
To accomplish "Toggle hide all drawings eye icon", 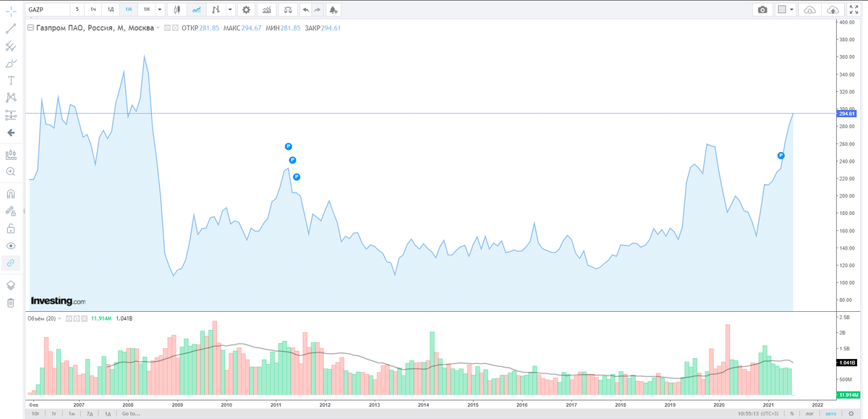I will pyautogui.click(x=11, y=246).
